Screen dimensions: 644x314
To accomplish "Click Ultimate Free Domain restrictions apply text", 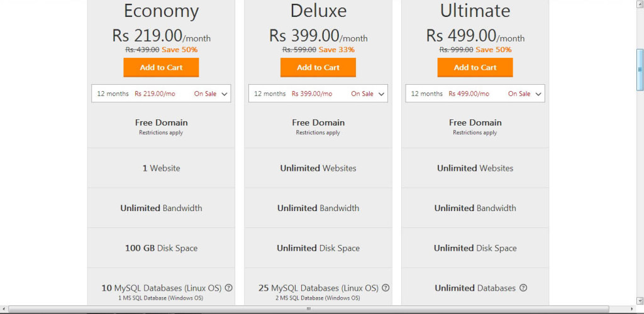I will tap(475, 133).
